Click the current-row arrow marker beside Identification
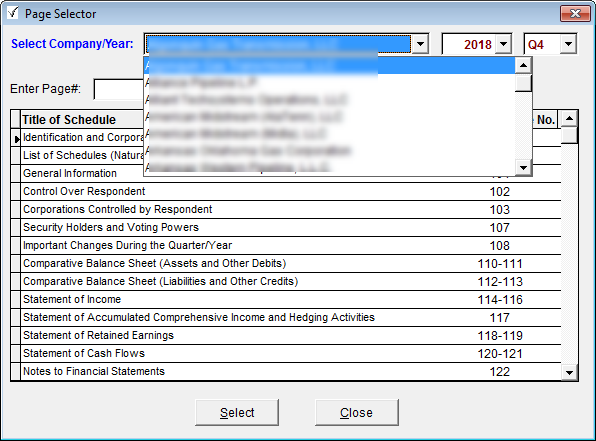The width and height of the screenshot is (596, 441). [x=16, y=139]
